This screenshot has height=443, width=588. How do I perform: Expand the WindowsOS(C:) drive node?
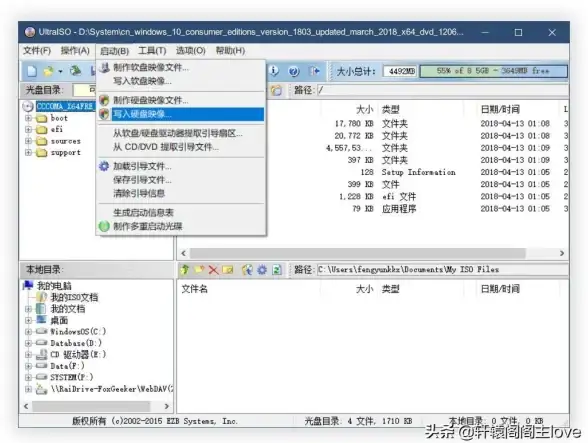[28, 332]
